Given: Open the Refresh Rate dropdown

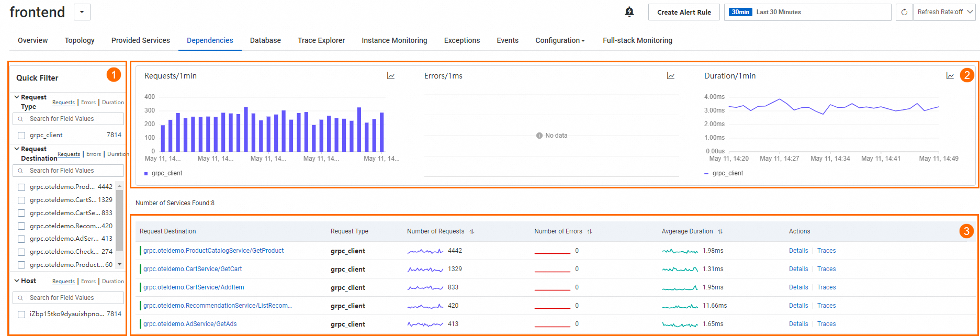Looking at the screenshot, I should click(944, 12).
